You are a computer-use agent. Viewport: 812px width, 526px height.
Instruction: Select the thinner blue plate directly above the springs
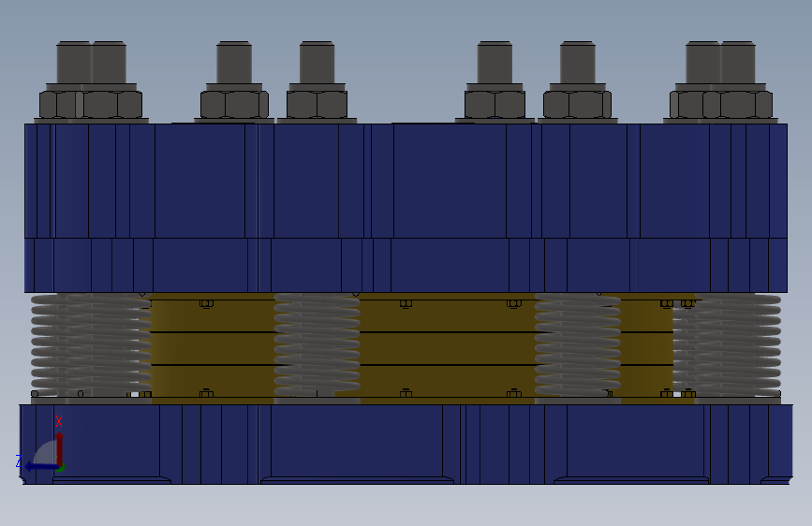pos(406,266)
